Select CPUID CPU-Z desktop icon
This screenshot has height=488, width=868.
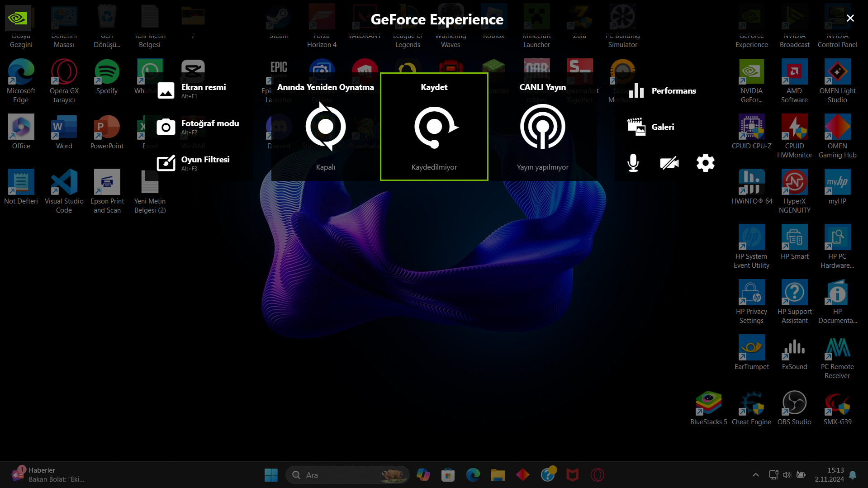pyautogui.click(x=752, y=132)
